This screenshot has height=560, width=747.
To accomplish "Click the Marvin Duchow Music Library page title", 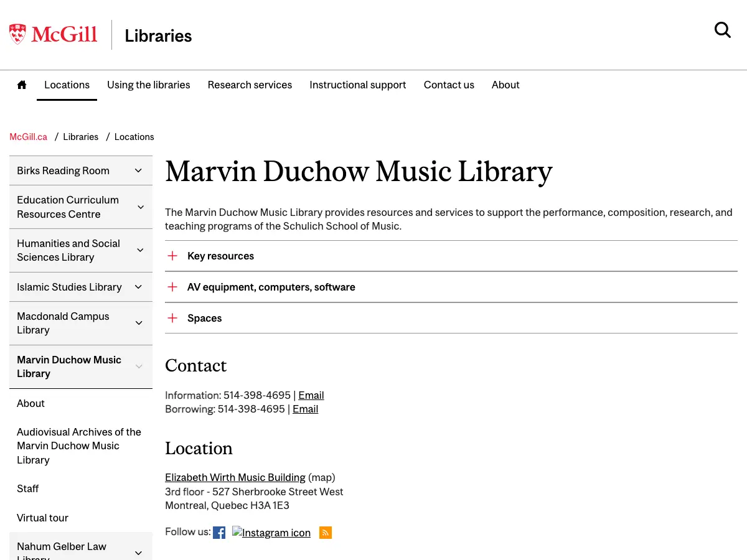I will (359, 172).
